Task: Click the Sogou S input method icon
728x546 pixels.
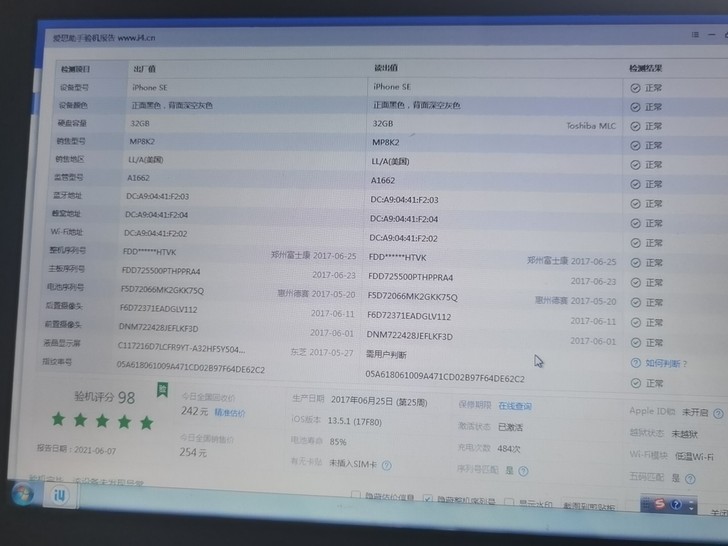Action: point(659,504)
